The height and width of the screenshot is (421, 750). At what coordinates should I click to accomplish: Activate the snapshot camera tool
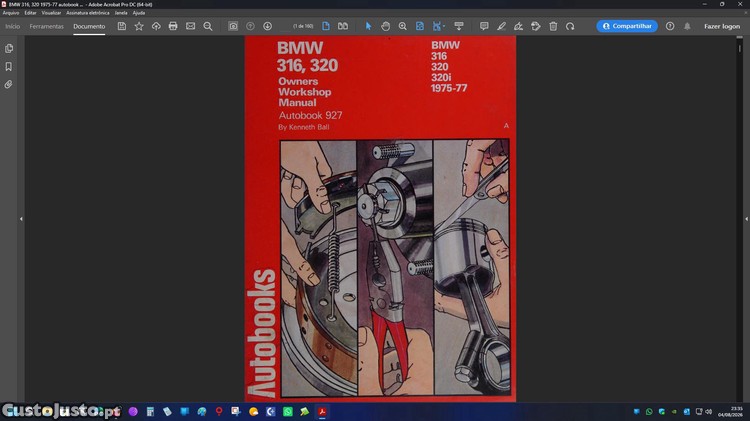233,26
